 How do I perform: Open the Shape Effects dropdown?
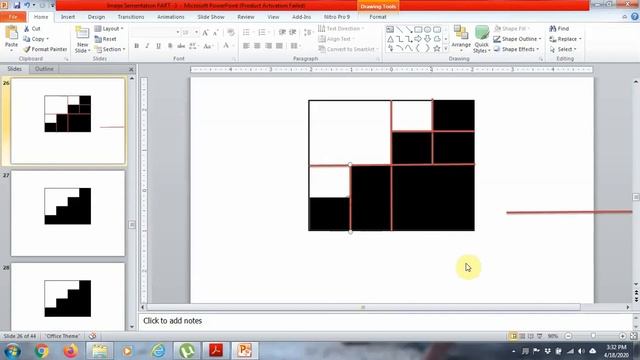coord(517,49)
